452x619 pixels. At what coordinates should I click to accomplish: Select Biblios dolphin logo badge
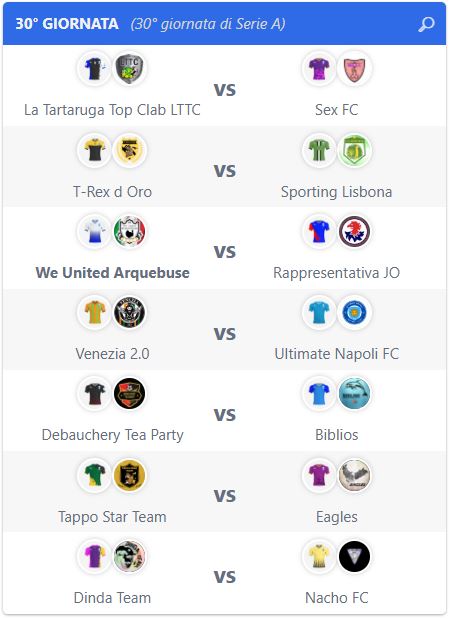pyautogui.click(x=354, y=394)
